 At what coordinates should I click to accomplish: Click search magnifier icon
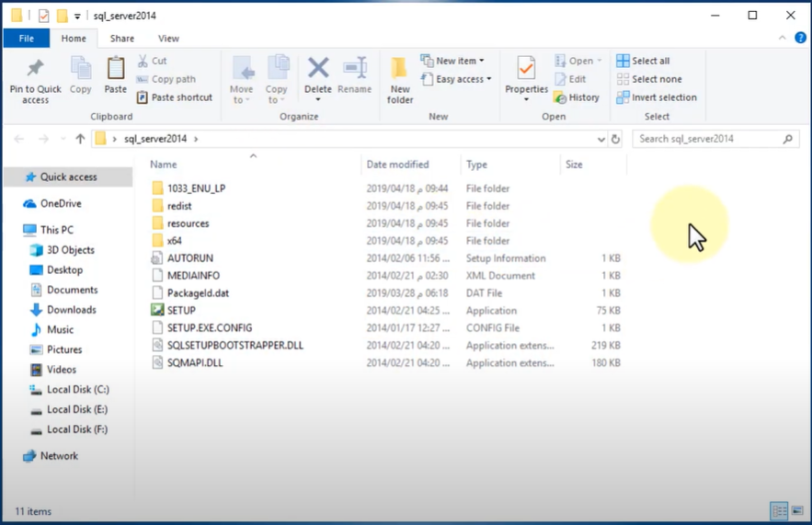tap(788, 139)
